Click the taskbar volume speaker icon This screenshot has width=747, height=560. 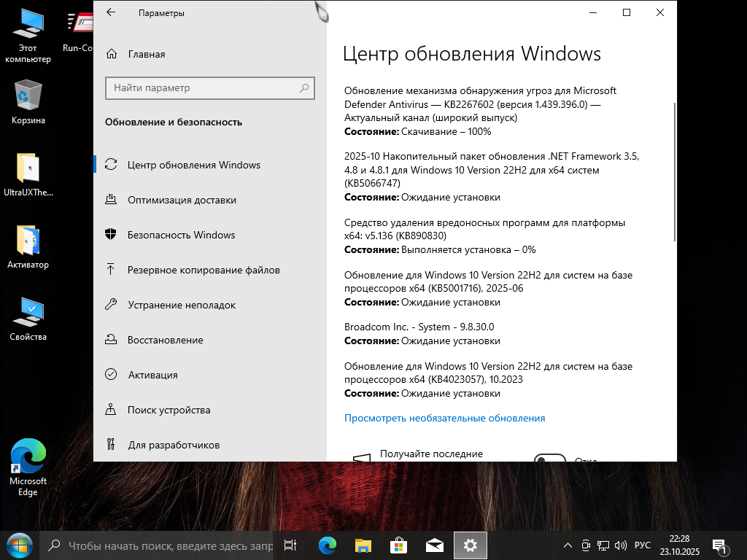[621, 545]
